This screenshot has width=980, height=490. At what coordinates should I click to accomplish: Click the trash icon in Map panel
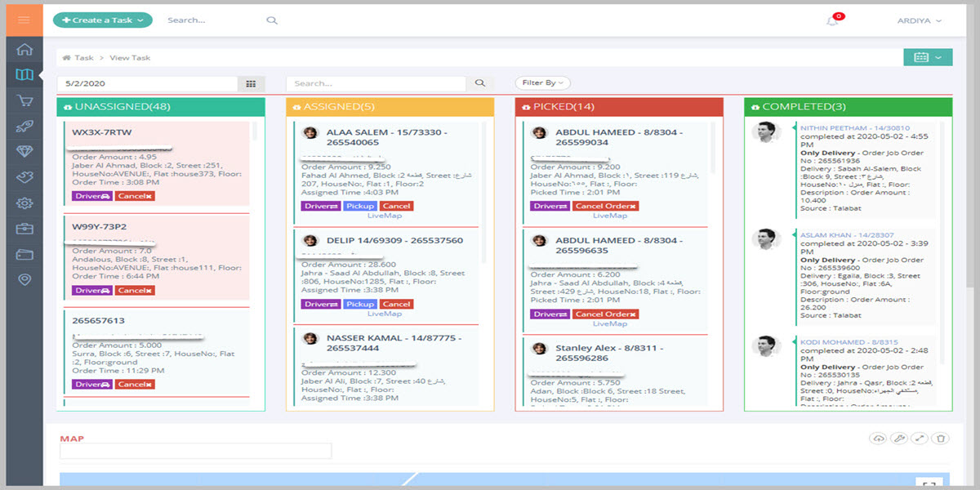(x=940, y=439)
